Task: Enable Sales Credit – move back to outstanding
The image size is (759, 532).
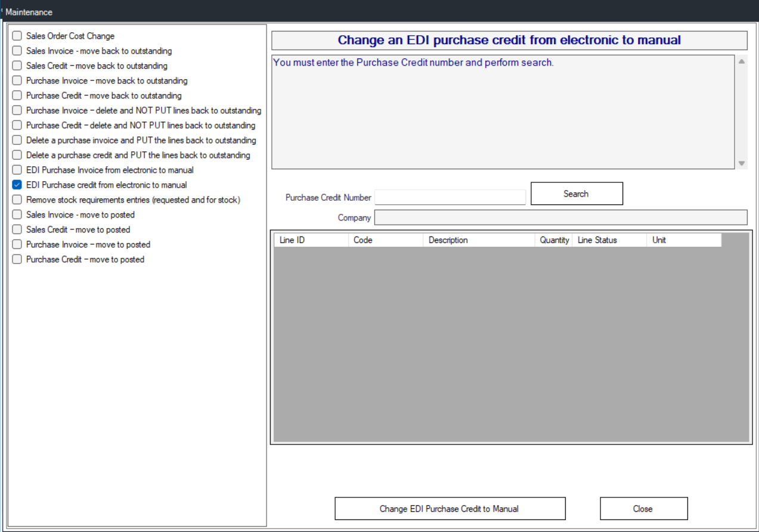Action: [17, 66]
